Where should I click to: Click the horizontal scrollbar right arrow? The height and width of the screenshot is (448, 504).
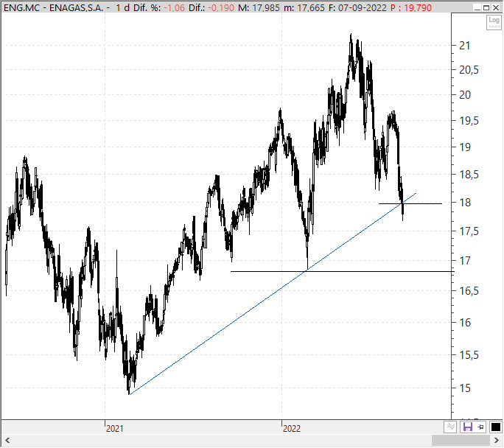click(497, 440)
